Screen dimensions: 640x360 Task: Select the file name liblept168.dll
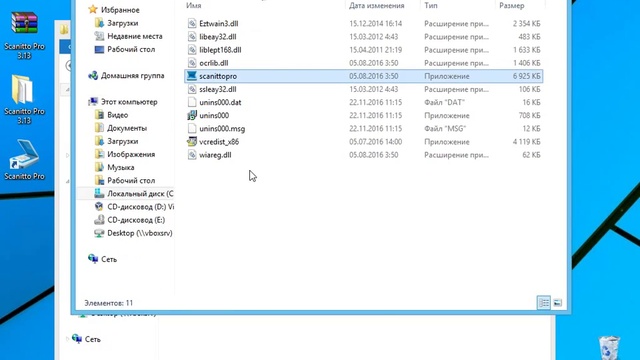(220, 50)
